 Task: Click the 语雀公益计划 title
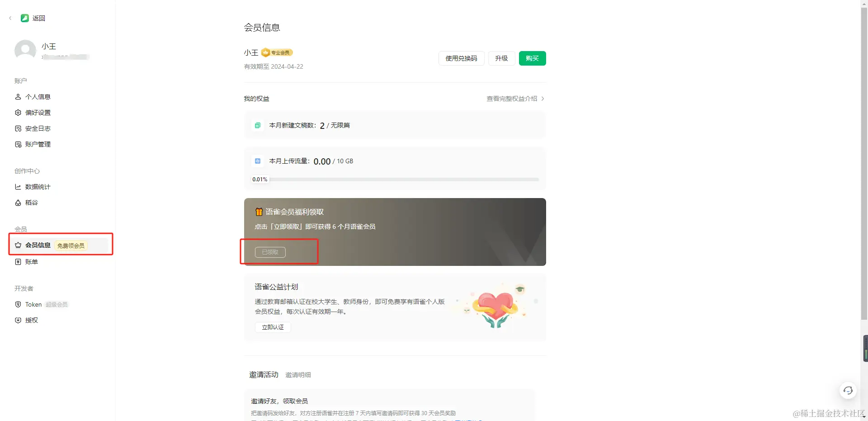pyautogui.click(x=276, y=287)
